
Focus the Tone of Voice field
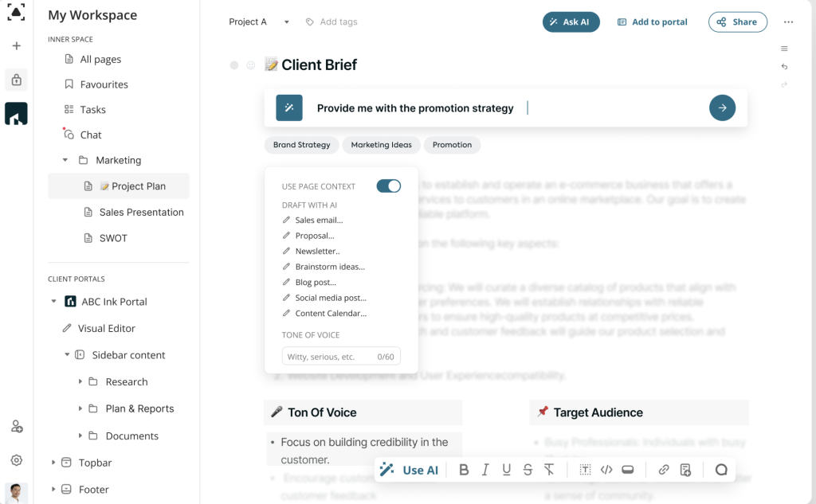tap(341, 356)
